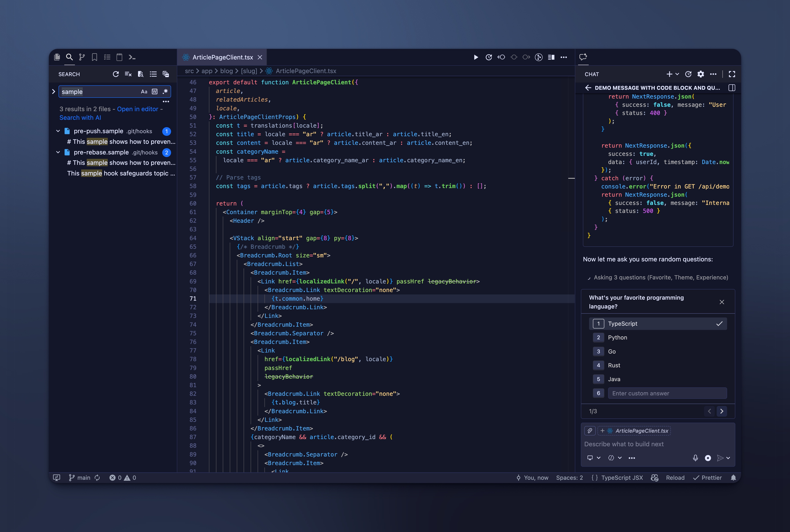Open chat settings with the gear icon

(700, 74)
